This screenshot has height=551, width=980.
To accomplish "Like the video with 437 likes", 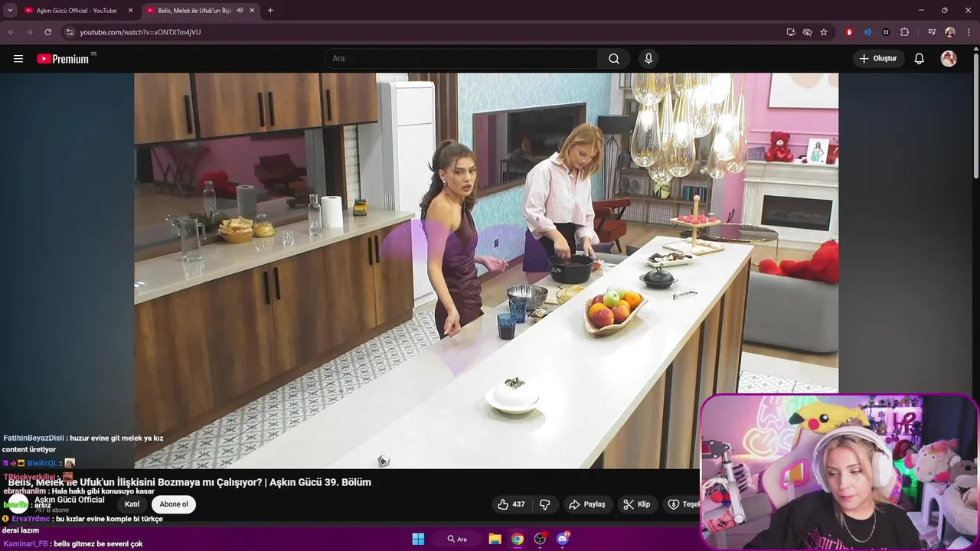I will point(511,504).
